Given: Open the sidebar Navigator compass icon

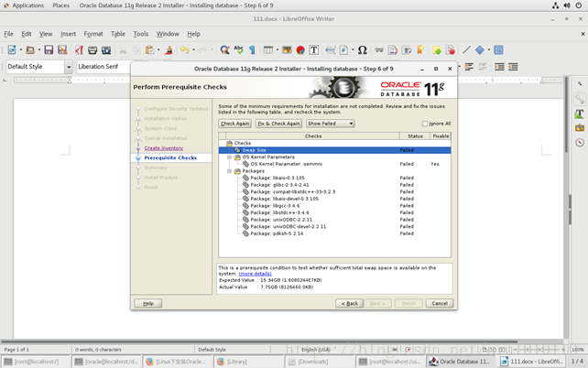Looking at the screenshot, I should click(580, 143).
